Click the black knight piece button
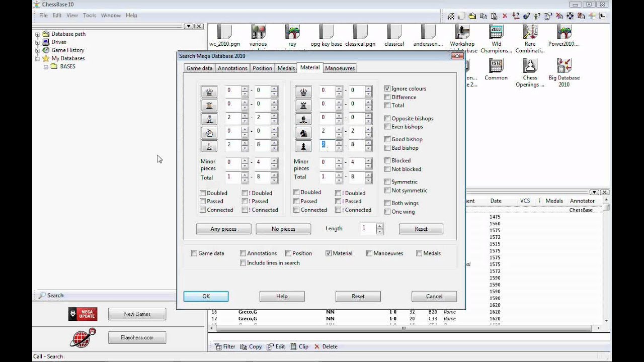 tap(303, 133)
